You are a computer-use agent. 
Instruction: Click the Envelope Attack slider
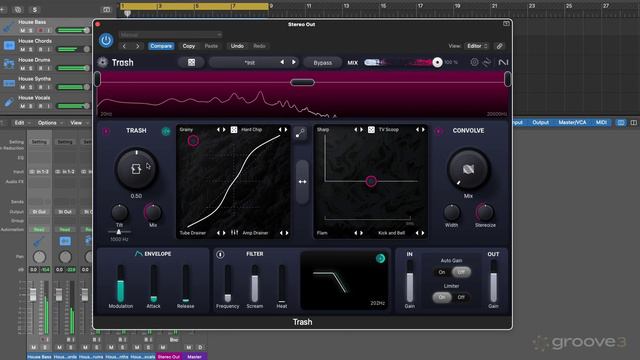coord(153,284)
